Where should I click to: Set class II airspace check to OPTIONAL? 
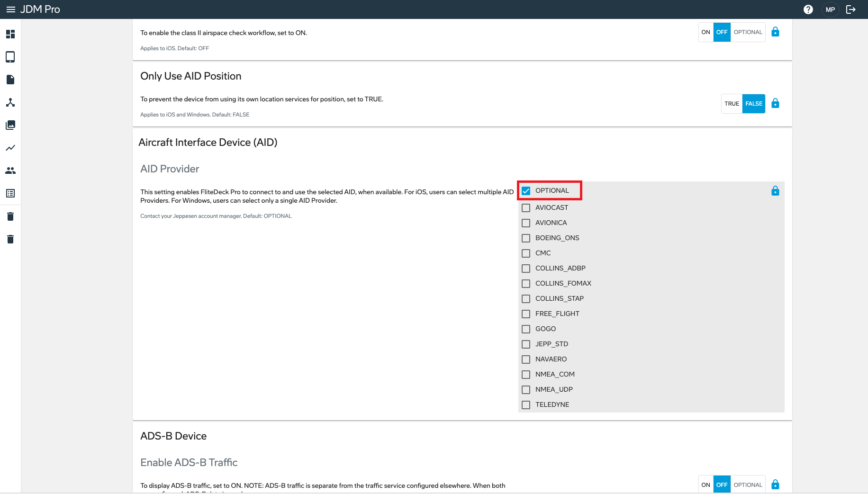(x=748, y=32)
